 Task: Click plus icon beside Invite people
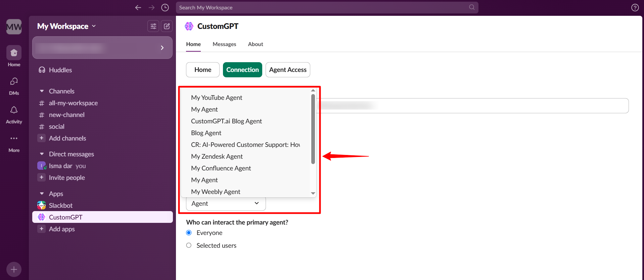[x=41, y=177]
